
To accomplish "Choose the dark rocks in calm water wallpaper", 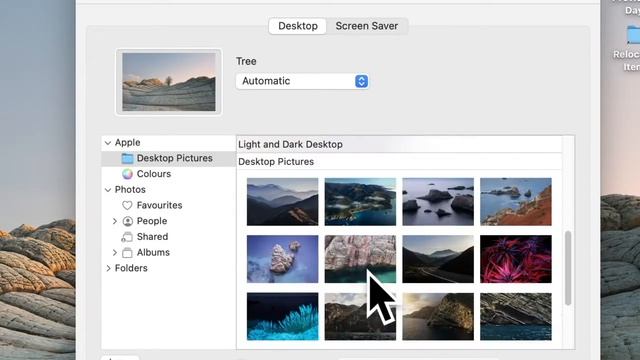I will 438,202.
